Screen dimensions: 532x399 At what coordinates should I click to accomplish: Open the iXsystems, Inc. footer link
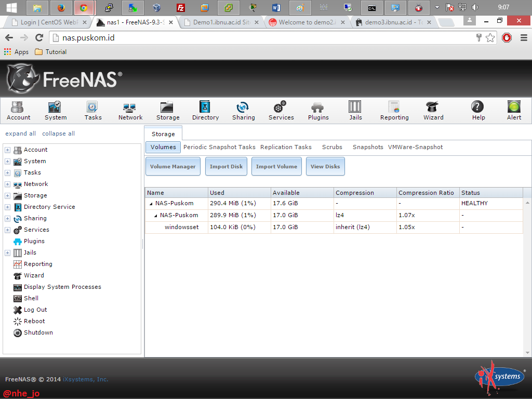[86, 379]
